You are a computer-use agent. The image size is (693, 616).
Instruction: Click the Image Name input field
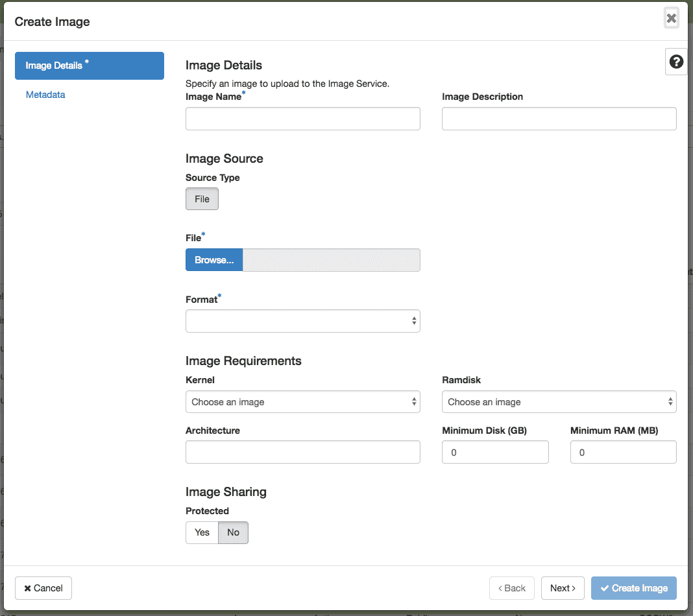302,119
